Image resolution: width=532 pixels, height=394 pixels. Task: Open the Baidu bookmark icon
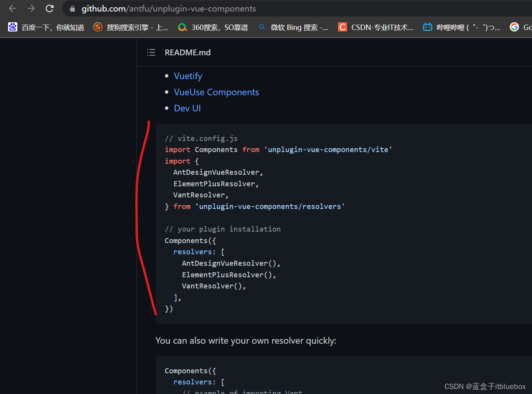coord(13,27)
